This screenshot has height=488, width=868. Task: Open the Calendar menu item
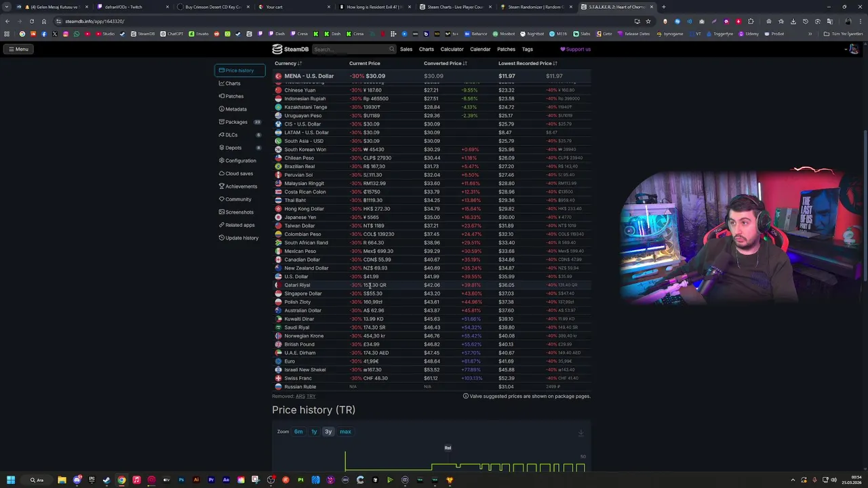[480, 49]
